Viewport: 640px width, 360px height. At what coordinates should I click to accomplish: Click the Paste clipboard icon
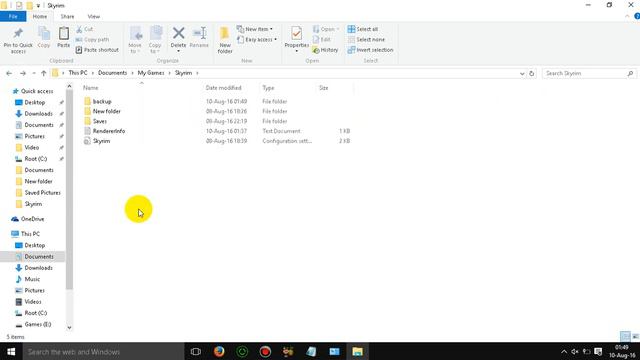point(63,38)
